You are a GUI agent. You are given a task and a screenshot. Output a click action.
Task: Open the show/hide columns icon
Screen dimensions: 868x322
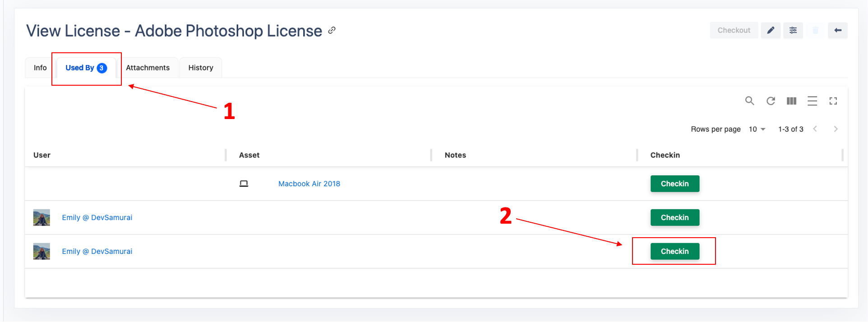pyautogui.click(x=791, y=101)
